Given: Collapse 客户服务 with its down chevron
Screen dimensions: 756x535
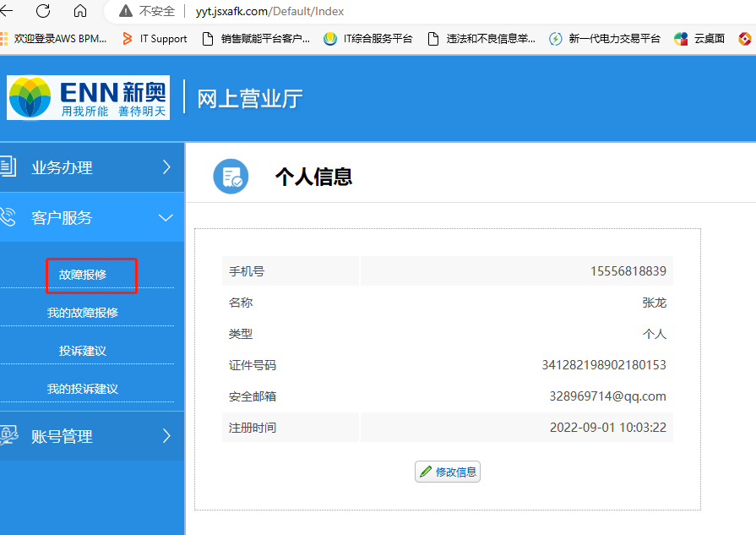Looking at the screenshot, I should [x=166, y=217].
